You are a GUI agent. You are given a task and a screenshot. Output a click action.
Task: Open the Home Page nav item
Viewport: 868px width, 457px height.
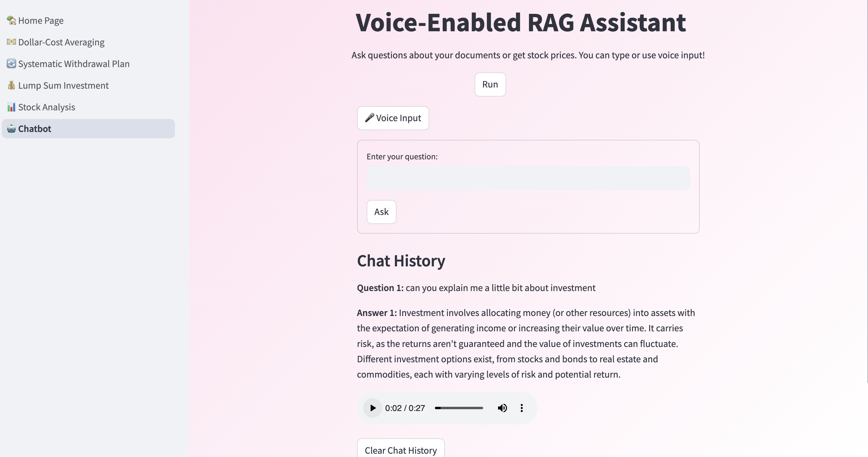click(41, 20)
